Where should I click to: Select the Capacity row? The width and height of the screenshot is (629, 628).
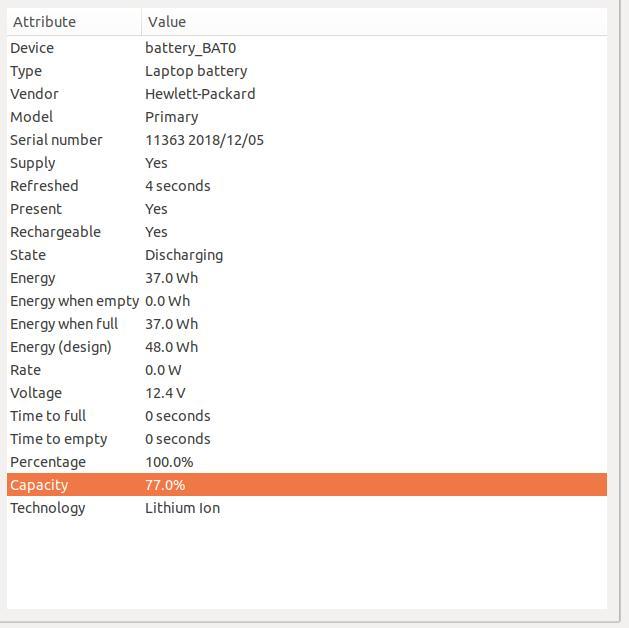point(307,484)
